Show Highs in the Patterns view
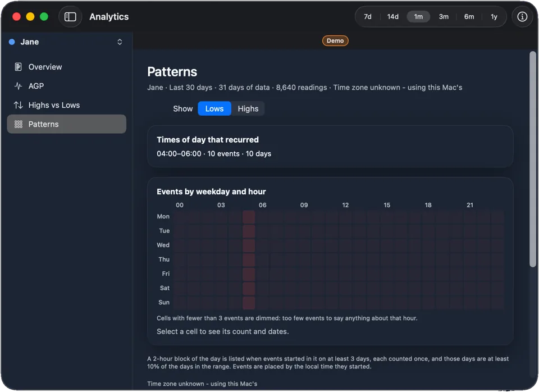The image size is (539, 392). pyautogui.click(x=248, y=108)
